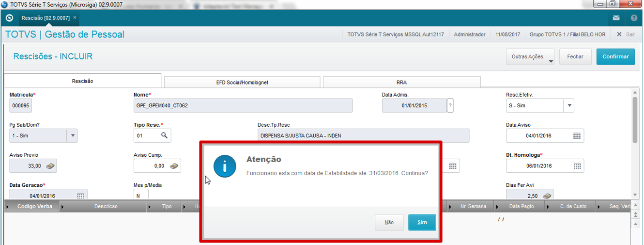This screenshot has width=644, height=245.
Task: Expand the Pg Sab/Dom? dropdown
Action: click(x=72, y=136)
